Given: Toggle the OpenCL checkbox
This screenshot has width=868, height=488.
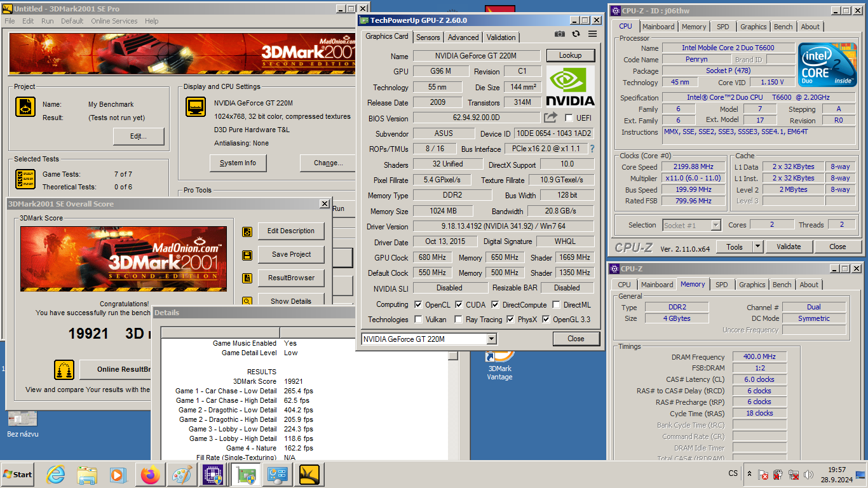Looking at the screenshot, I should pos(418,304).
